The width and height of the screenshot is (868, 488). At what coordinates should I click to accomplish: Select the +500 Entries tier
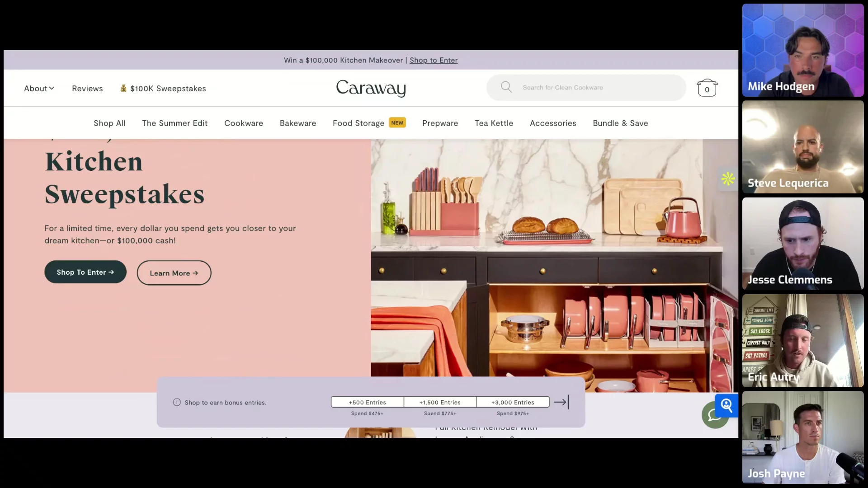(368, 402)
